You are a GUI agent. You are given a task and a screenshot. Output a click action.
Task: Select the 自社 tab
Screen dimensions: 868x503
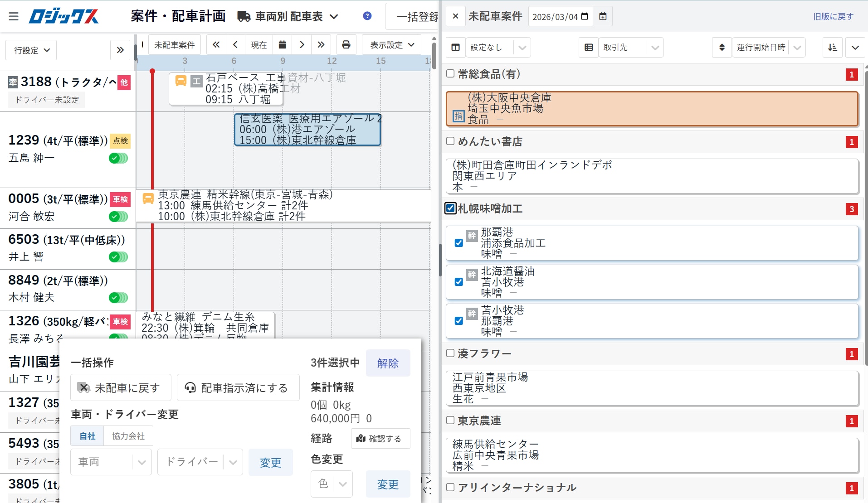coord(87,436)
